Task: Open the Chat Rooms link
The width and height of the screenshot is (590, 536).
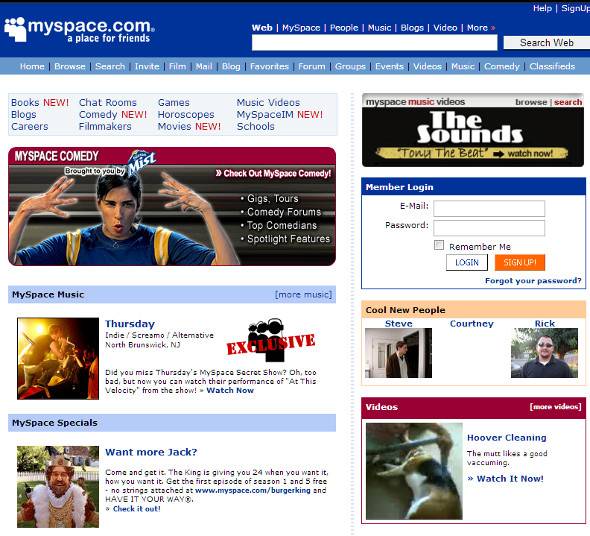Action: click(108, 102)
